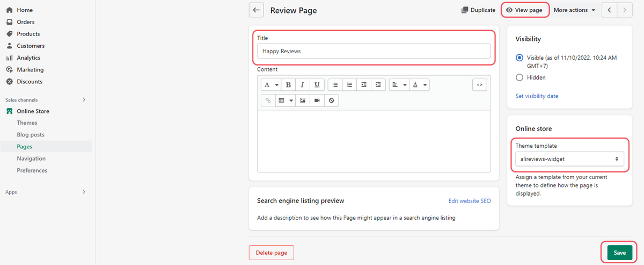
Task: Select the Visible visibility option
Action: coord(519,58)
